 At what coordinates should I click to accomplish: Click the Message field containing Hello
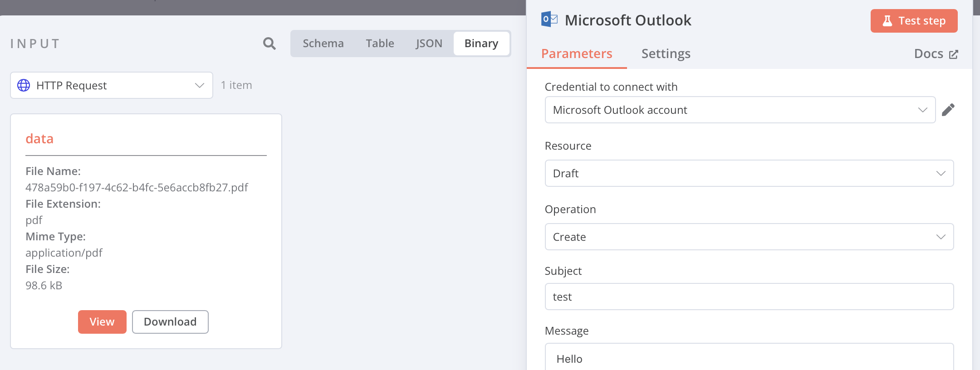coord(749,357)
